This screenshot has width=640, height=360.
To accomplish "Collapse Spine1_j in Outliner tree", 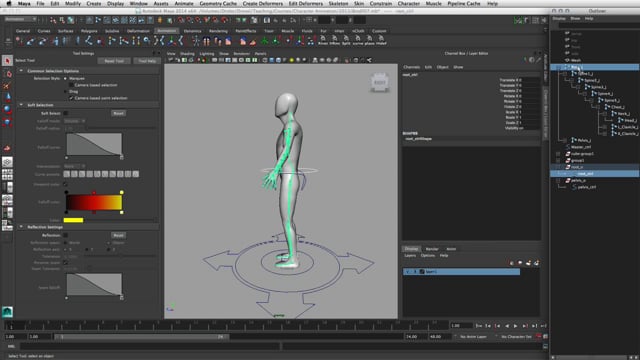I will pos(565,74).
